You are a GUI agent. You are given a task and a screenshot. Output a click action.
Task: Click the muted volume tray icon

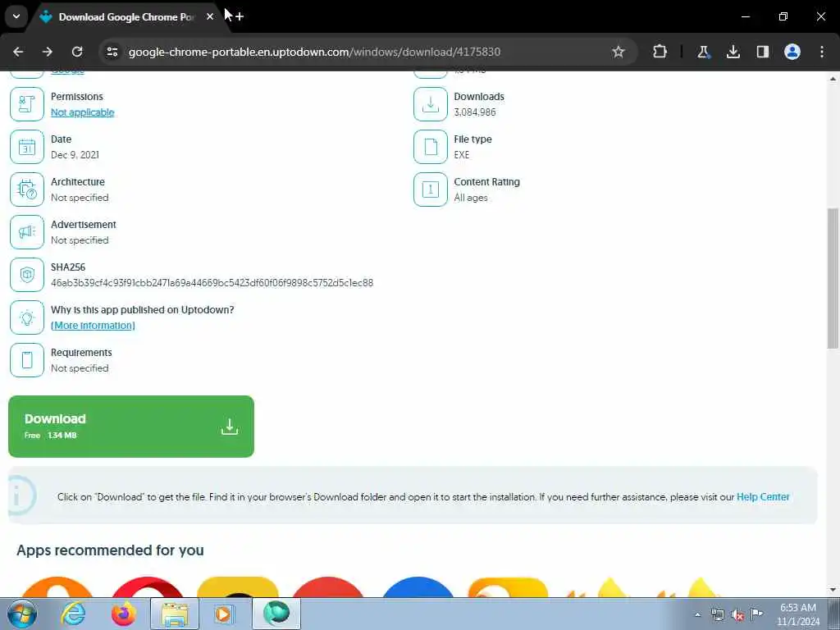(x=737, y=615)
